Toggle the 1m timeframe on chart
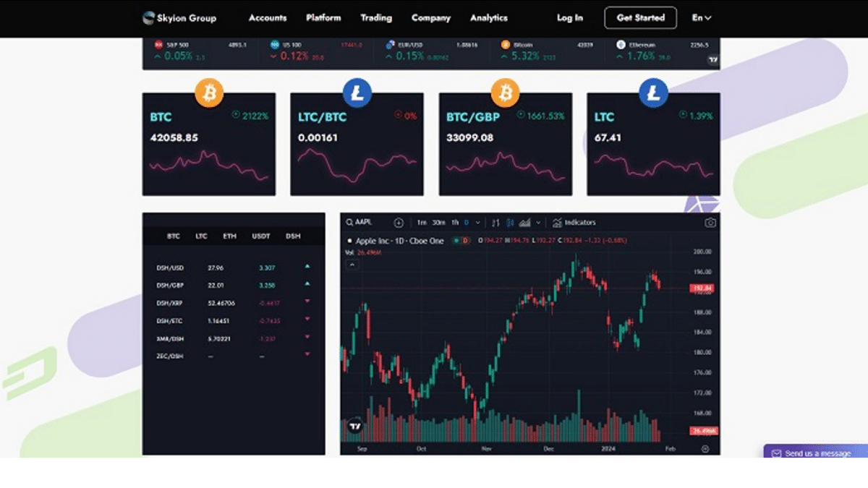868x488 pixels. coord(422,223)
